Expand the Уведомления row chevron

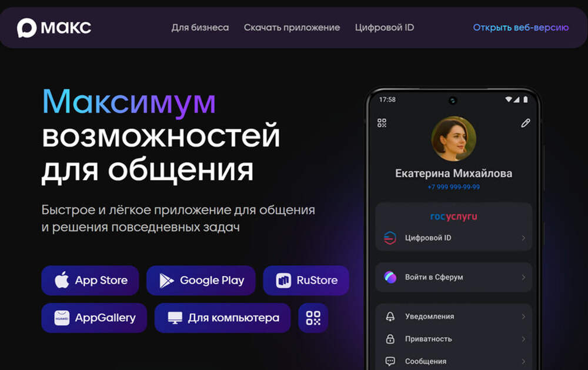(x=523, y=316)
